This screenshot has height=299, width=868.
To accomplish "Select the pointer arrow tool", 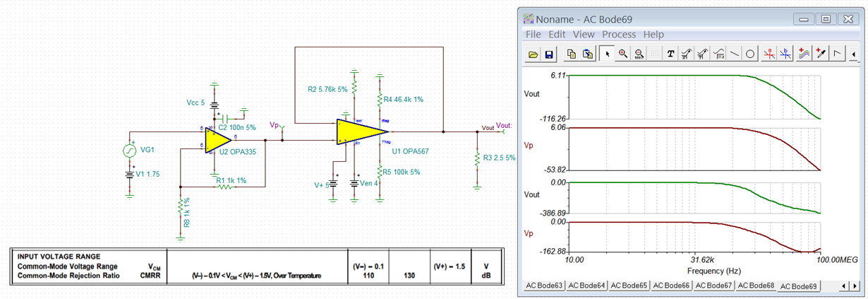I will point(608,54).
